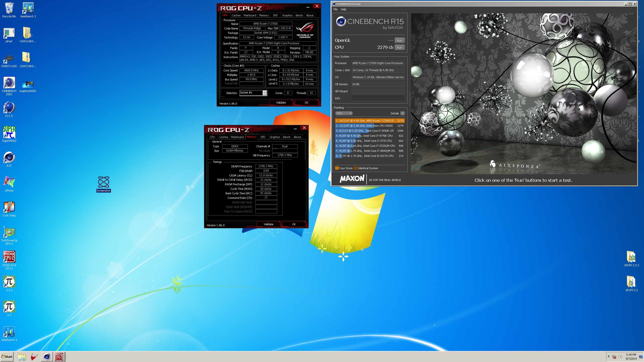The width and height of the screenshot is (644, 362).
Task: Click the taskbar clock showing 5:45 PM
Action: click(x=631, y=357)
